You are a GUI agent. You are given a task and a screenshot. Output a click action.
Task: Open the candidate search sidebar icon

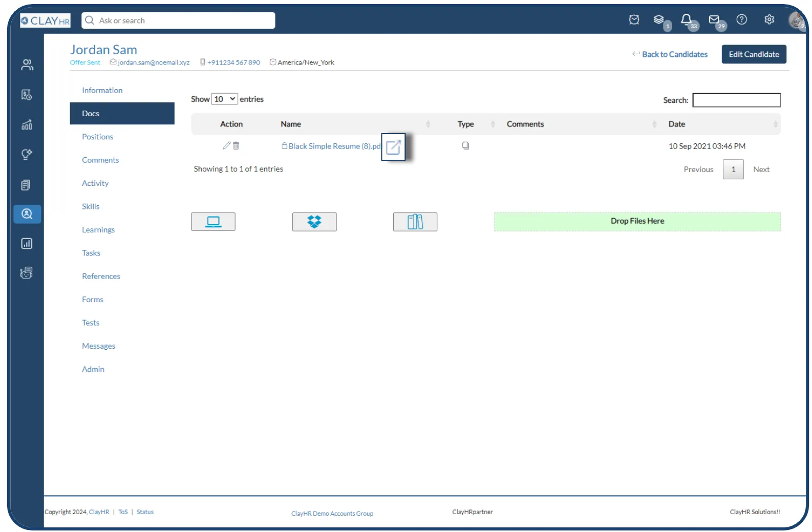pos(27,214)
